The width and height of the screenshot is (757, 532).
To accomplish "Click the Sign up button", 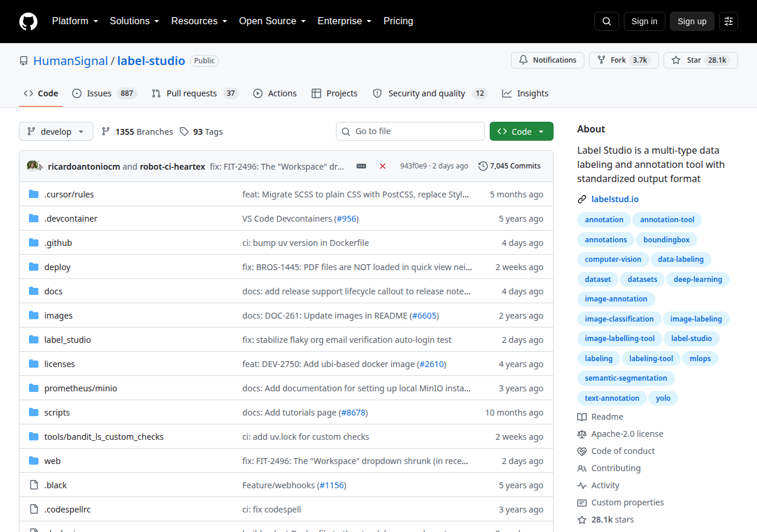I will click(692, 21).
